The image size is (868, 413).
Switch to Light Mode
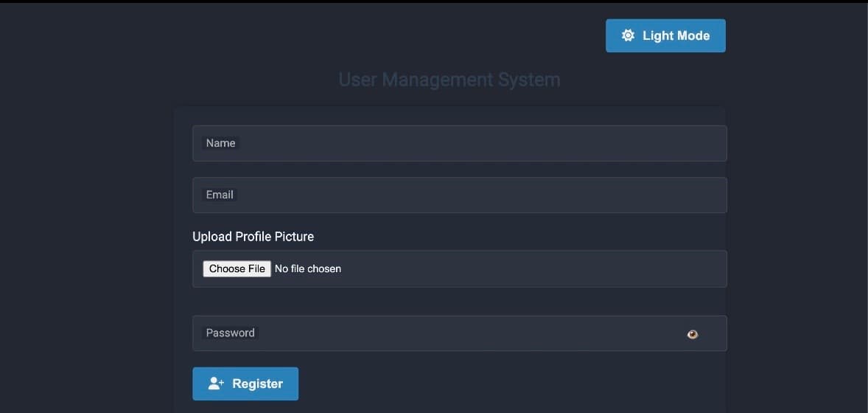coord(665,35)
